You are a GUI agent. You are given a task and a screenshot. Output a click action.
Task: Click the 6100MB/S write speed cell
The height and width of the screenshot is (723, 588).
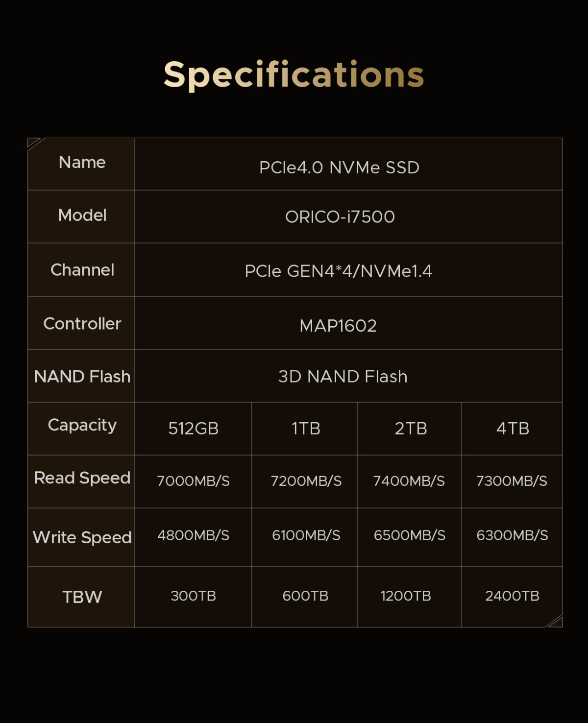click(306, 535)
